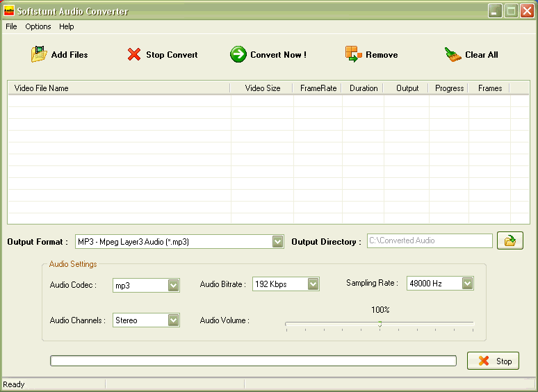Open the Audio Bitrate 192 Kbps dropdown
This screenshot has height=392, width=538.
coord(313,284)
